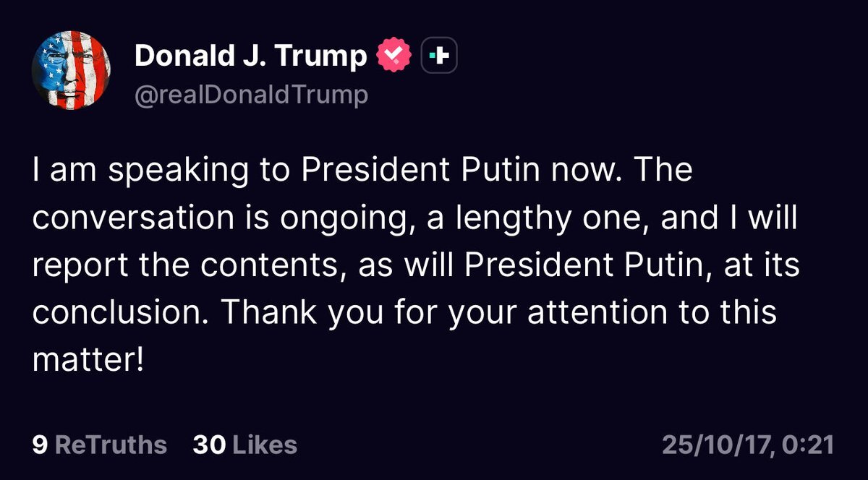Click the teal plus badge icon
Image resolution: width=868 pixels, height=480 pixels.
[x=438, y=56]
